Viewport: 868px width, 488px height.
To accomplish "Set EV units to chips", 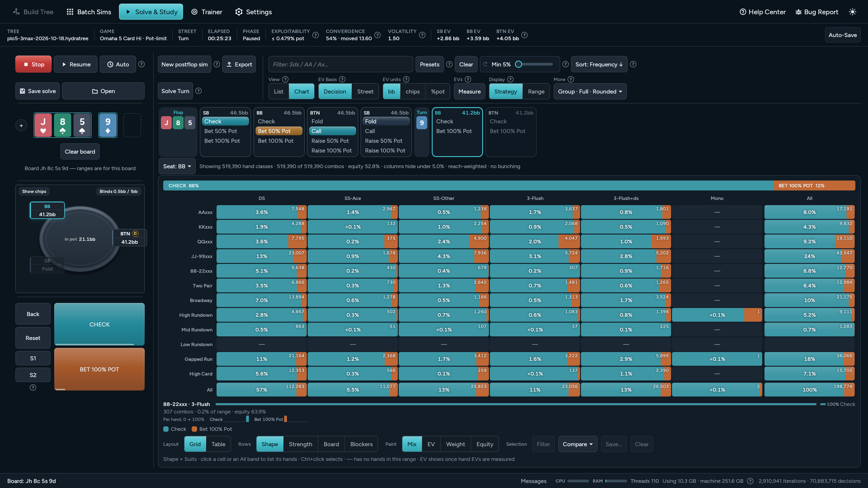I will pyautogui.click(x=412, y=92).
